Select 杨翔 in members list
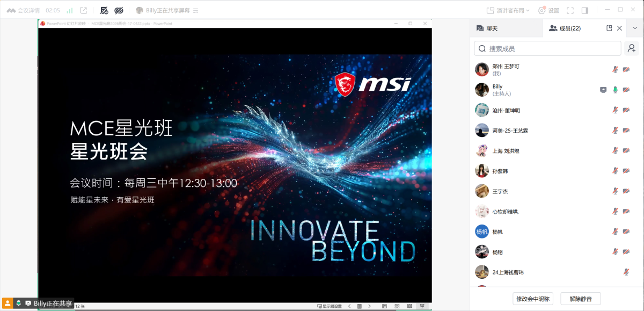 (x=556, y=252)
